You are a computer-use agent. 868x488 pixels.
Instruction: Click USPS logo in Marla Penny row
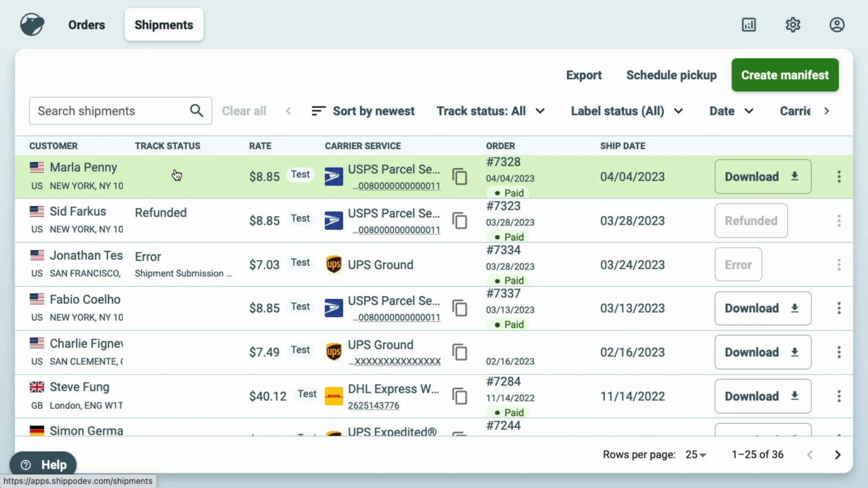click(x=334, y=177)
